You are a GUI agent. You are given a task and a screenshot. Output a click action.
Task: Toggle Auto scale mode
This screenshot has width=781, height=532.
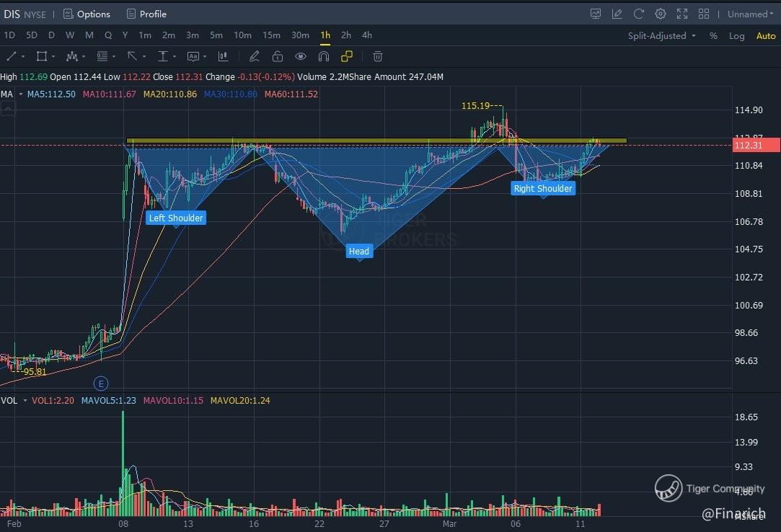point(766,36)
